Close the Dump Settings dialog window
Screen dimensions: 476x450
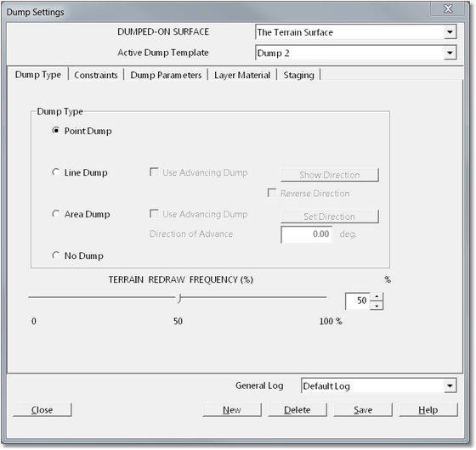pyautogui.click(x=448, y=8)
